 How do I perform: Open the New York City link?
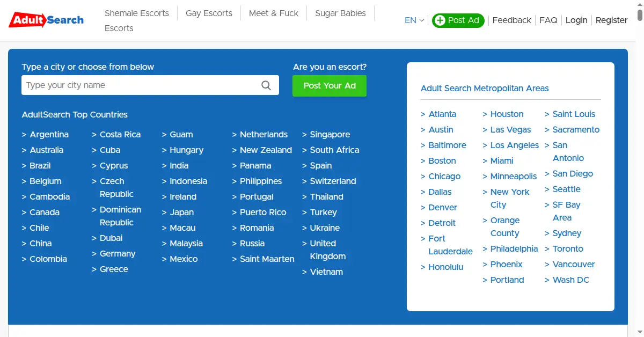coord(509,199)
